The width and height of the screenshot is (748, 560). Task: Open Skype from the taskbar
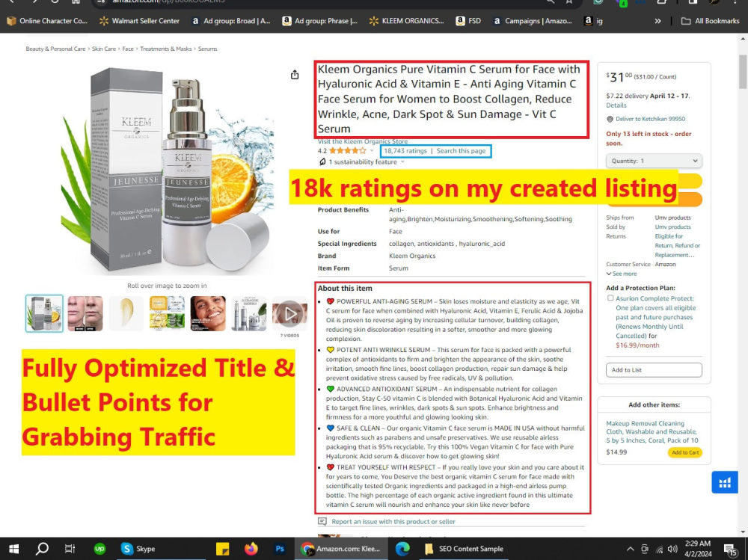(138, 549)
